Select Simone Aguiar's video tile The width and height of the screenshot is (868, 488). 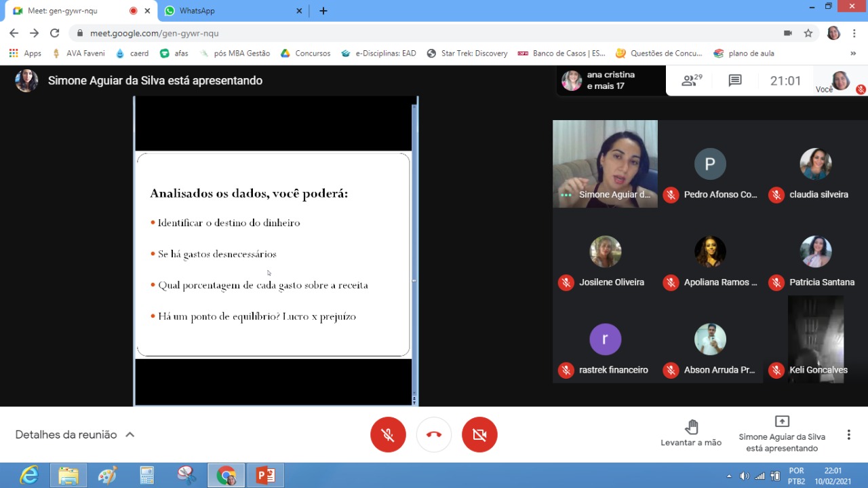605,164
